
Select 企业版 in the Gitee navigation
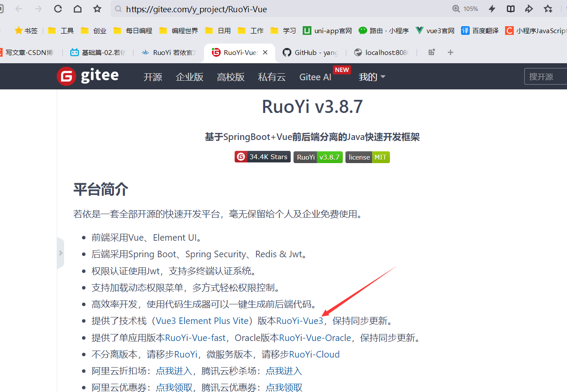click(189, 77)
